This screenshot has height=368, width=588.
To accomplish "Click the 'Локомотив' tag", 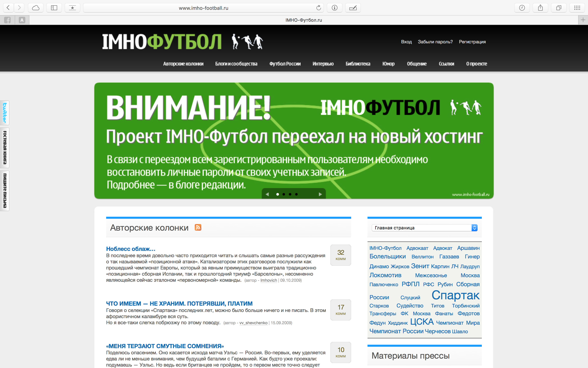I will (x=385, y=275).
